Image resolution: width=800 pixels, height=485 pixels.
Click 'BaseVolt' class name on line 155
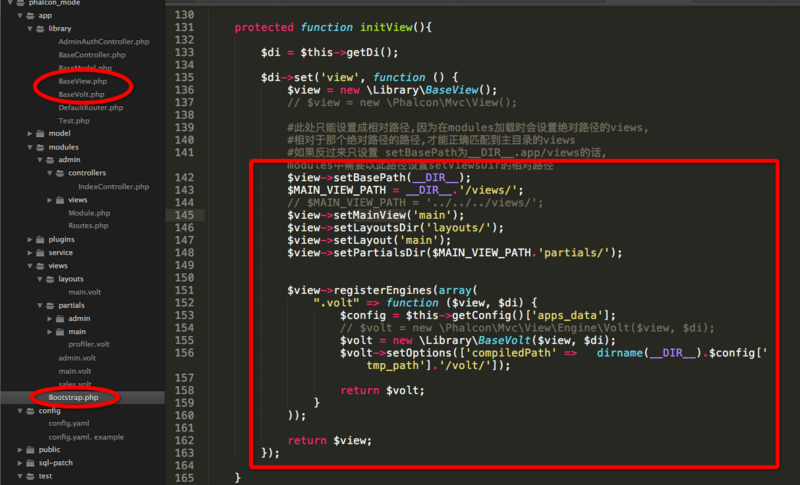click(x=504, y=341)
